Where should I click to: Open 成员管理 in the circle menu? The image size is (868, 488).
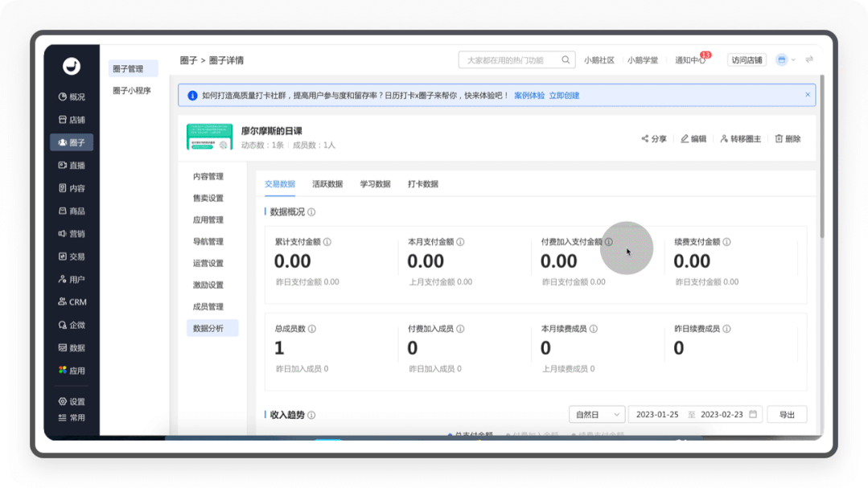click(208, 306)
